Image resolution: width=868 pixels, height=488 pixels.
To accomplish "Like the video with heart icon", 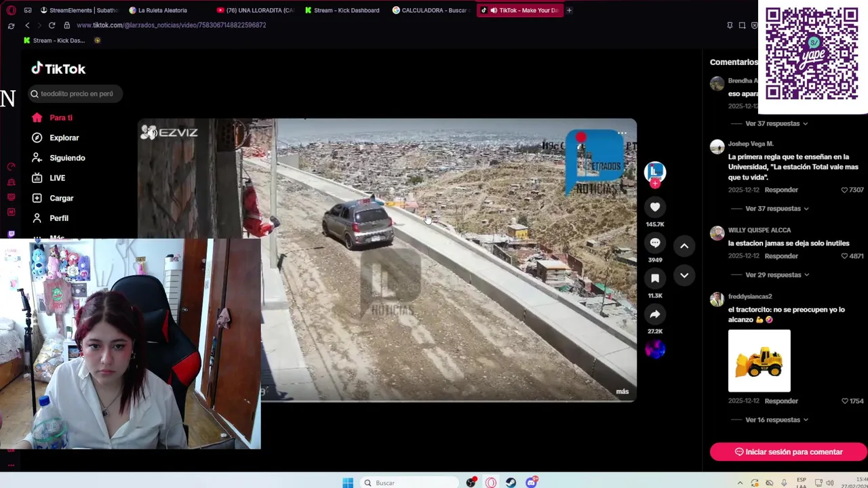I will [655, 207].
